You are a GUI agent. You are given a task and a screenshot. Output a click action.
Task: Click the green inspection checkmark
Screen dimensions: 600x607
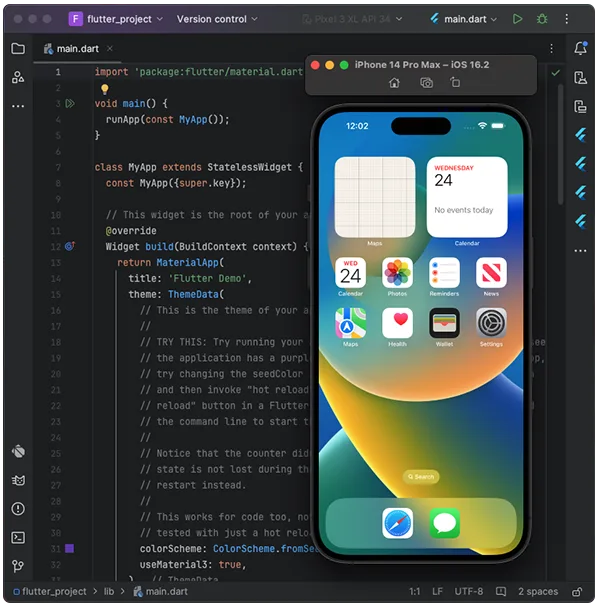[x=555, y=72]
